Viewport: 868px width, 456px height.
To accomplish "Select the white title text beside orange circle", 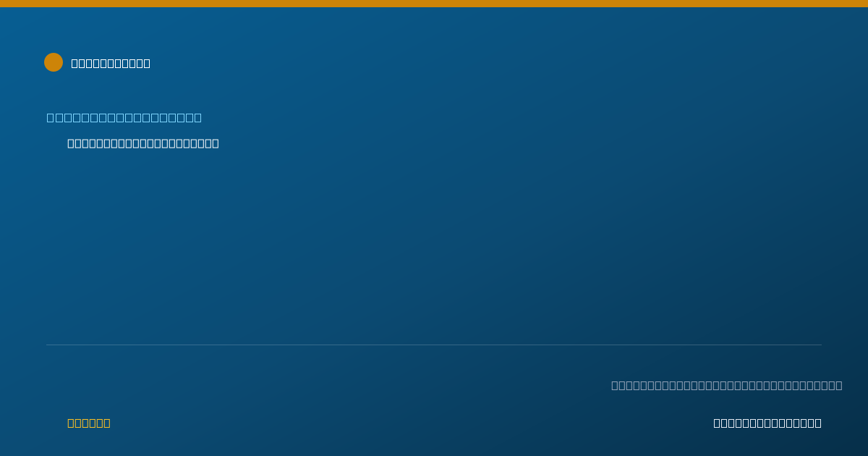I will click(x=111, y=64).
